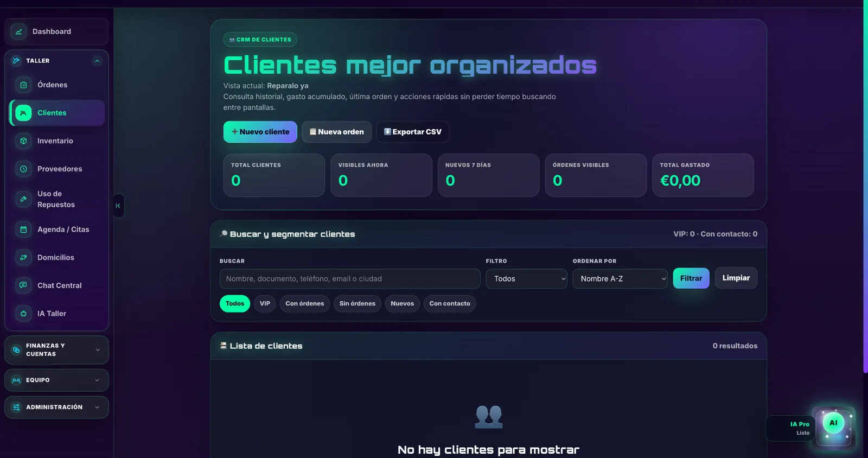
Task: Click the Inventario box icon
Action: coord(23,141)
